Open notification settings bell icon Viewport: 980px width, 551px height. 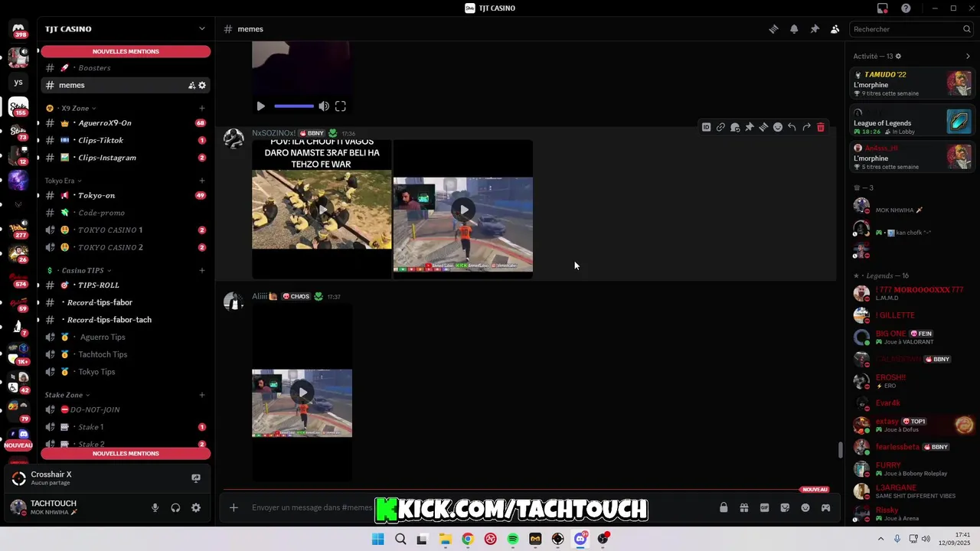click(794, 29)
